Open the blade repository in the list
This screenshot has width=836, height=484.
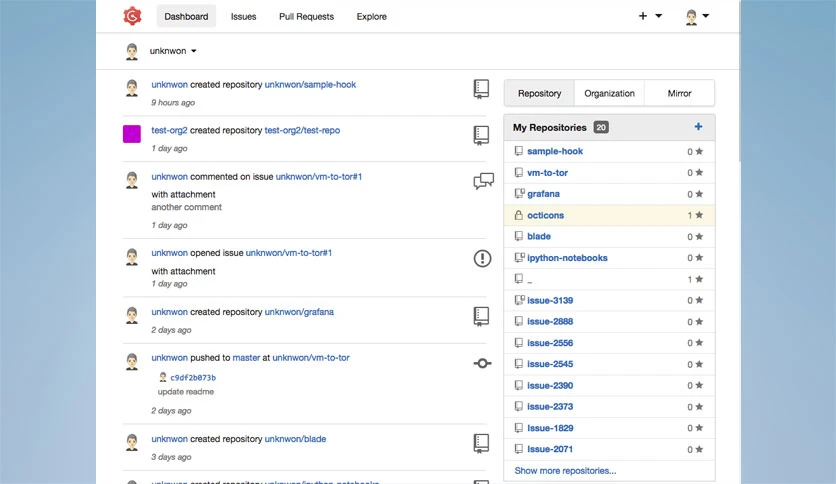pos(538,236)
